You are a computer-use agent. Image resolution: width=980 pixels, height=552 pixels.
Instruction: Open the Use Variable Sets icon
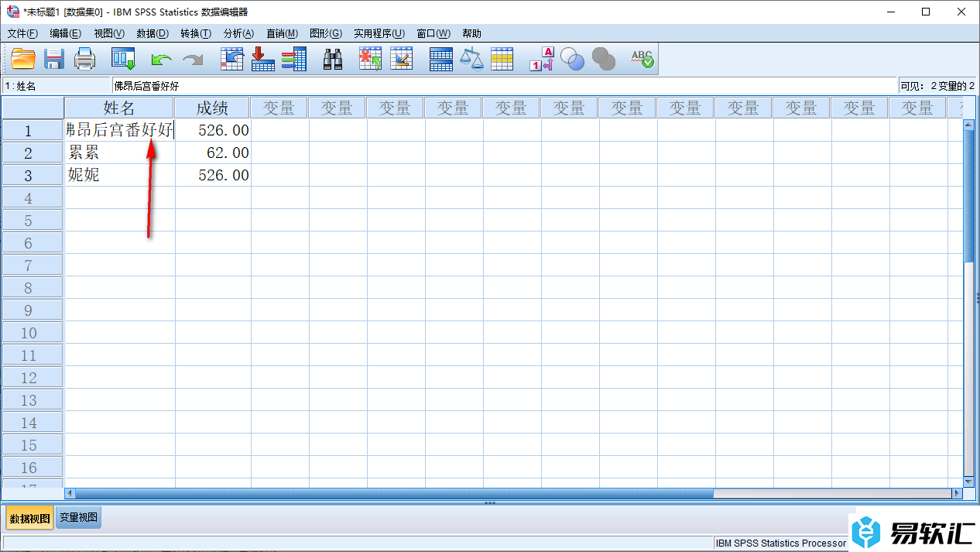[572, 59]
